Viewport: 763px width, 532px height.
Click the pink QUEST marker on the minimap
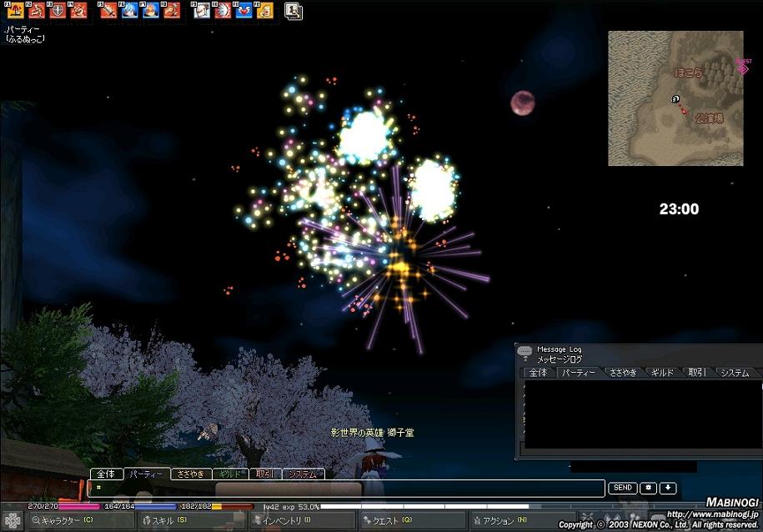743,68
